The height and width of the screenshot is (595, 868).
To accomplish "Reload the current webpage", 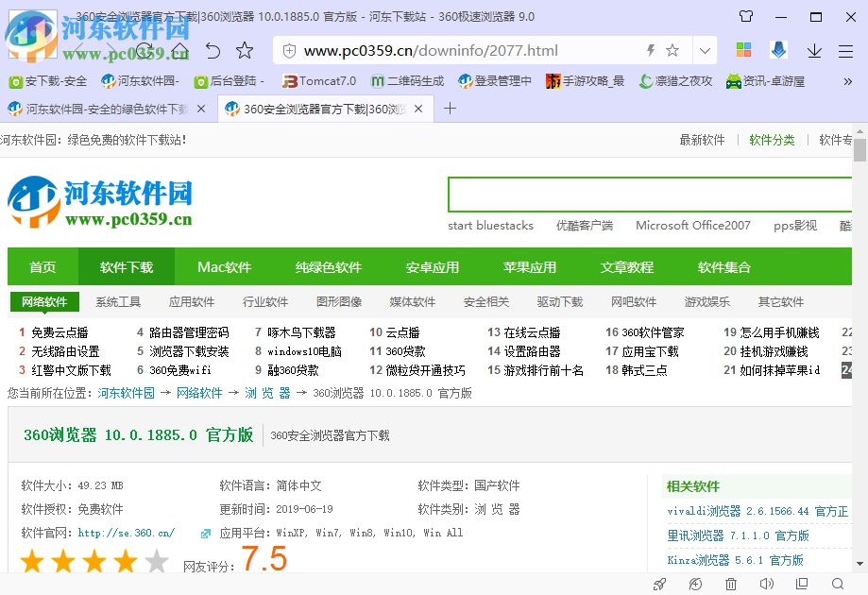I will coord(145,50).
